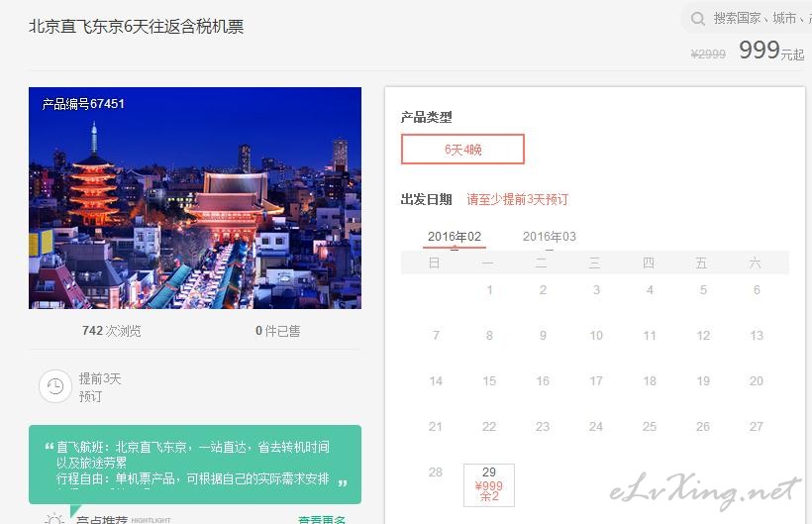Click calendar date 1
The image size is (812, 524).
[x=489, y=290]
